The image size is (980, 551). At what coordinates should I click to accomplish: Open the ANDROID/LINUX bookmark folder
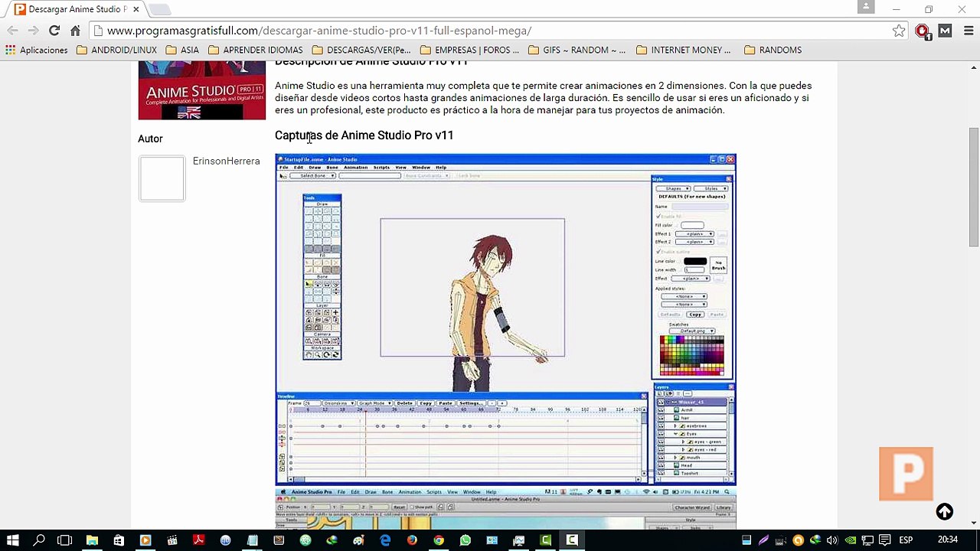coord(116,50)
